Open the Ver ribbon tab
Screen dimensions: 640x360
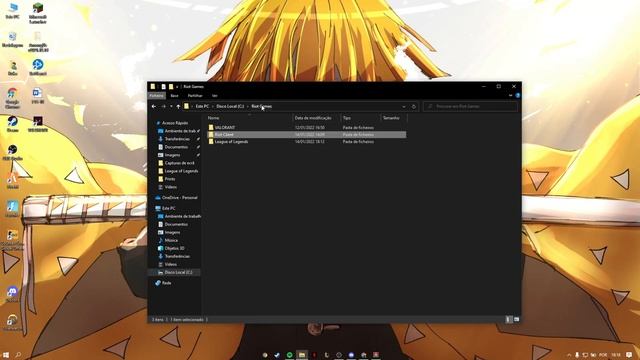[x=215, y=96]
